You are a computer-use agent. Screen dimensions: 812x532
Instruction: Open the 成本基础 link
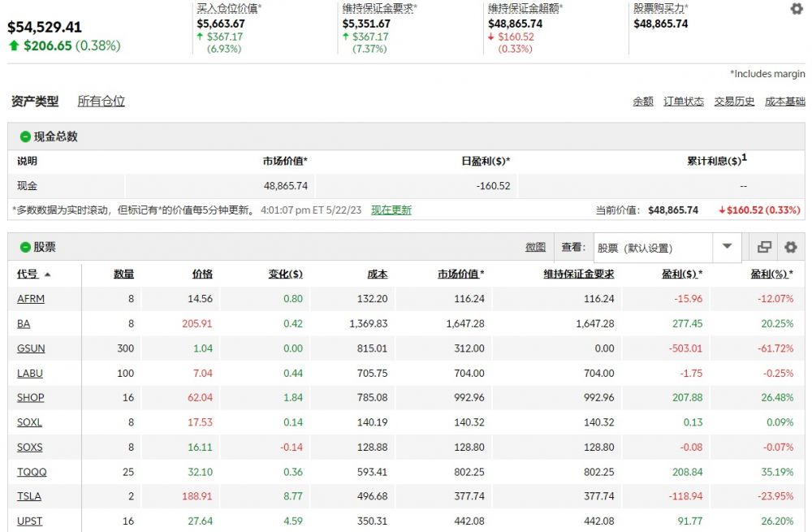[785, 102]
